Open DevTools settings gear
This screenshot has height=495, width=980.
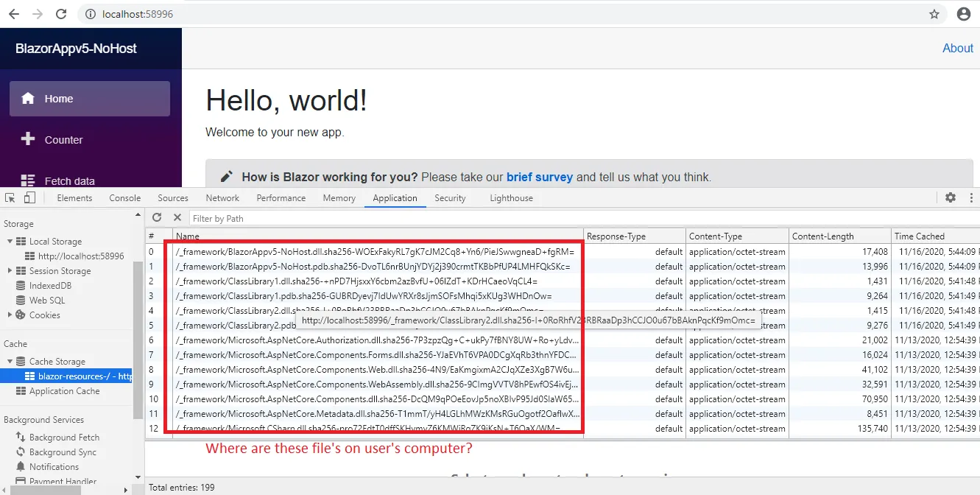click(951, 197)
